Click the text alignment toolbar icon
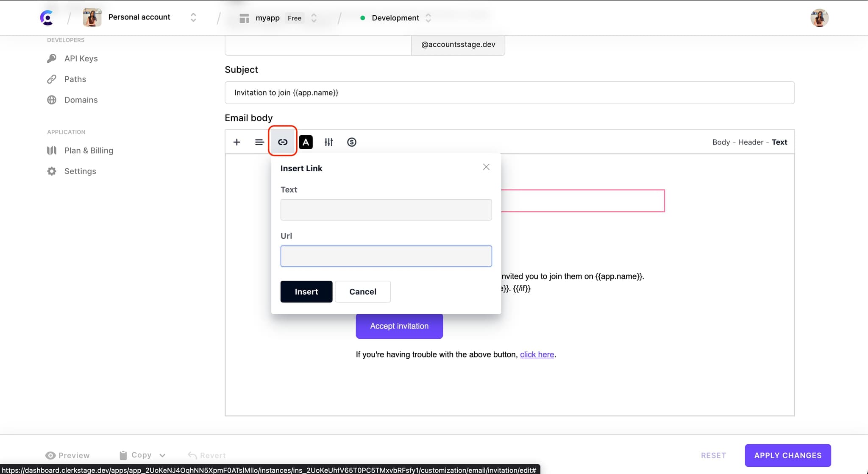This screenshot has height=474, width=868. 259,142
